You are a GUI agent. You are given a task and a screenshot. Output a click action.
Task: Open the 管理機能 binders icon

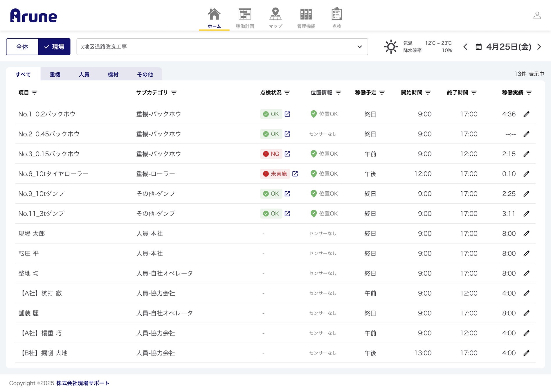[306, 15]
